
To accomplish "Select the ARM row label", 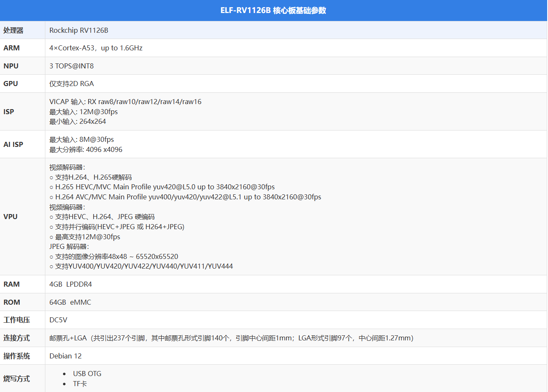I will (11, 48).
